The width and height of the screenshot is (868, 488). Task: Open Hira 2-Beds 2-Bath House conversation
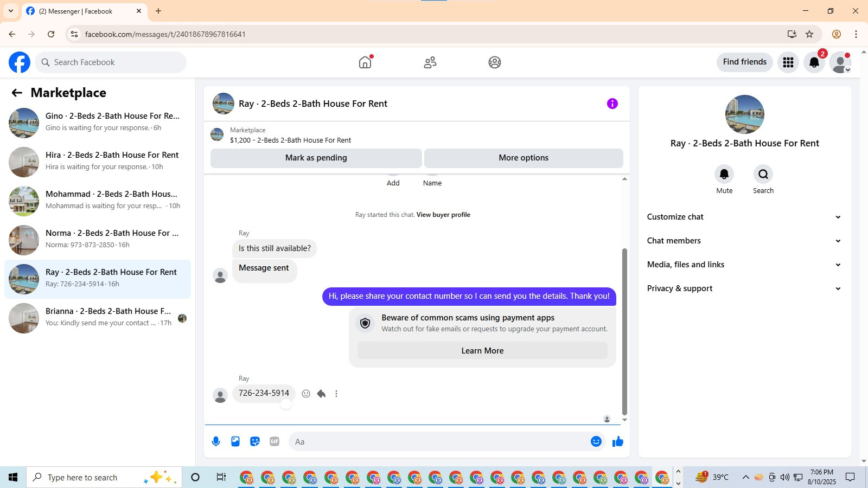(x=98, y=162)
